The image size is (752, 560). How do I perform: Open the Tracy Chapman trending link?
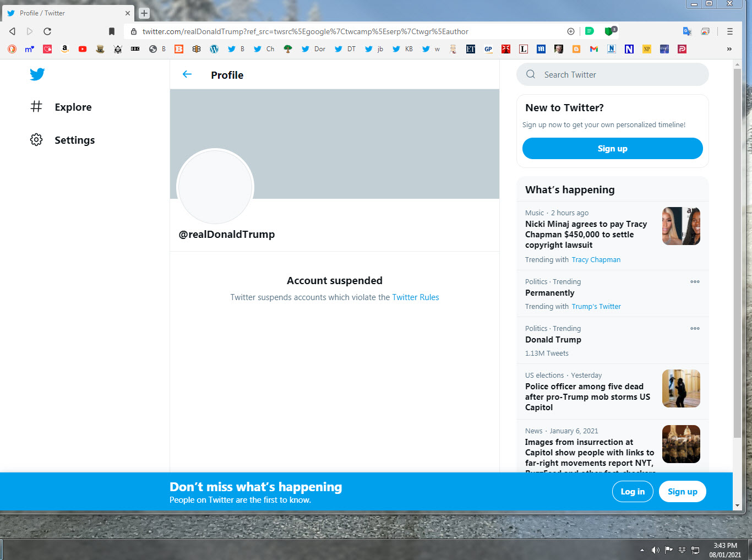(x=596, y=260)
